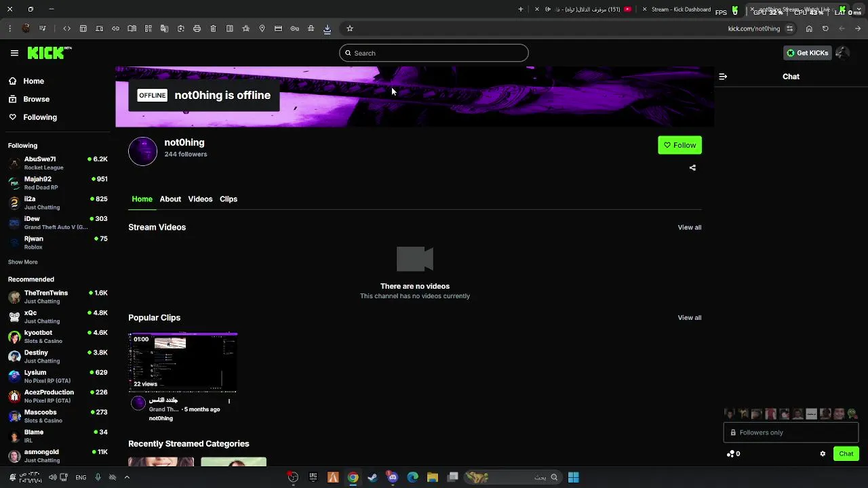The height and width of the screenshot is (488, 868).
Task: Open Browse in the sidebar
Action: point(29,99)
